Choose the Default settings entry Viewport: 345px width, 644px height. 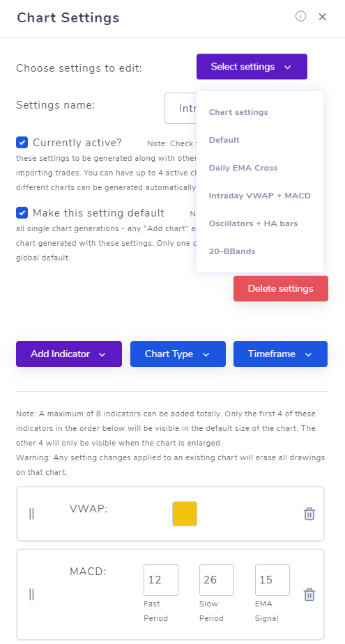coord(224,140)
